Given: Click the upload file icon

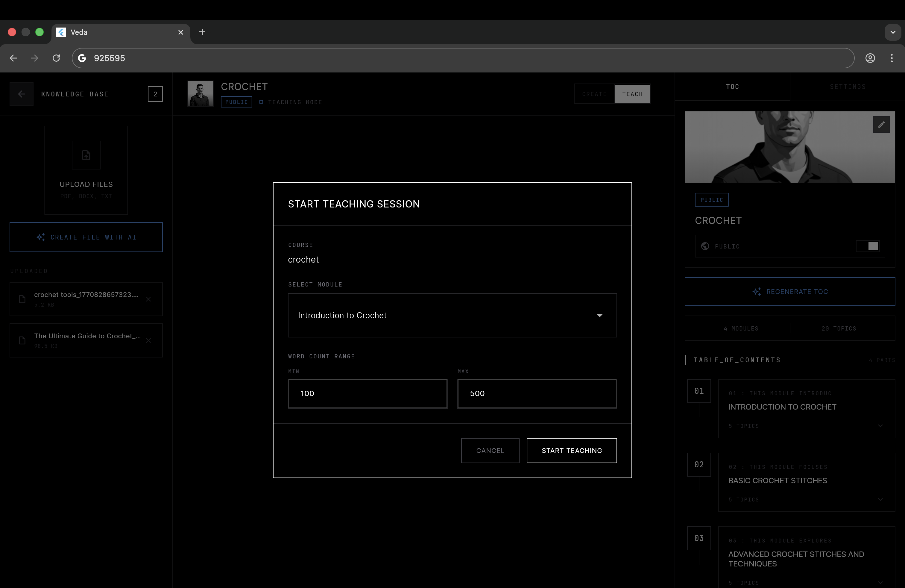Looking at the screenshot, I should (x=86, y=155).
